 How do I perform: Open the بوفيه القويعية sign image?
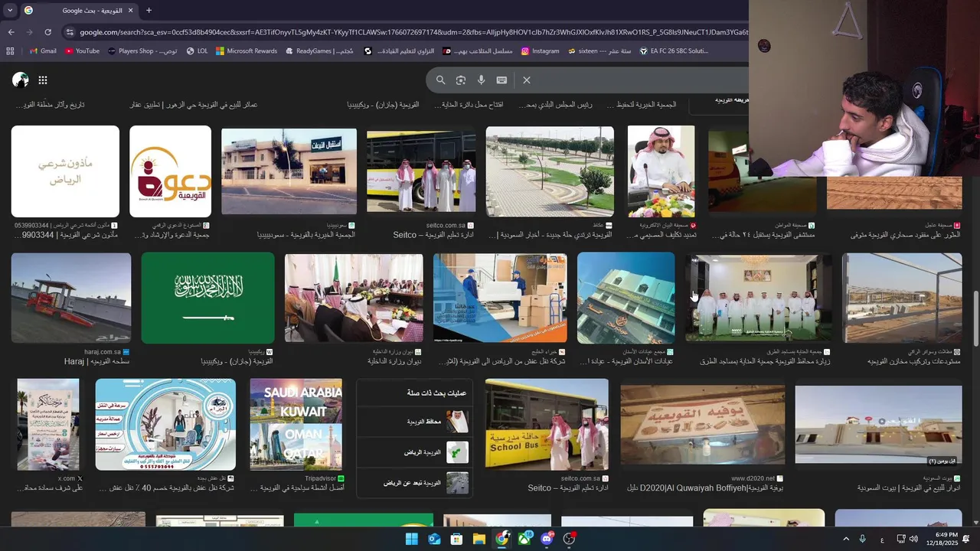point(703,425)
